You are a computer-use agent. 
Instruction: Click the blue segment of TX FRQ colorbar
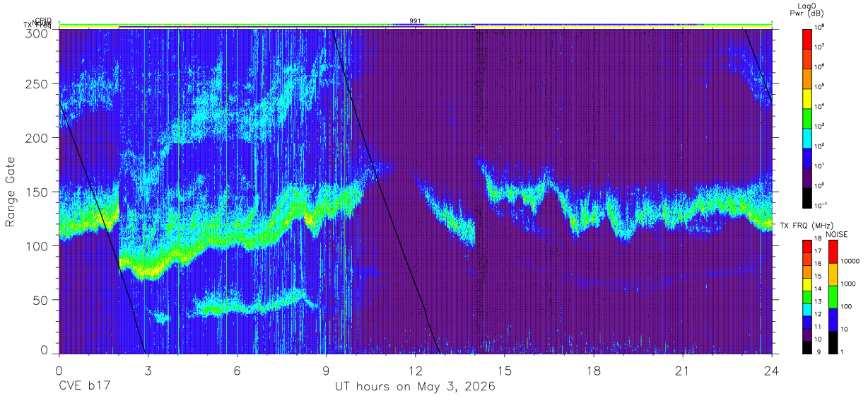click(807, 322)
